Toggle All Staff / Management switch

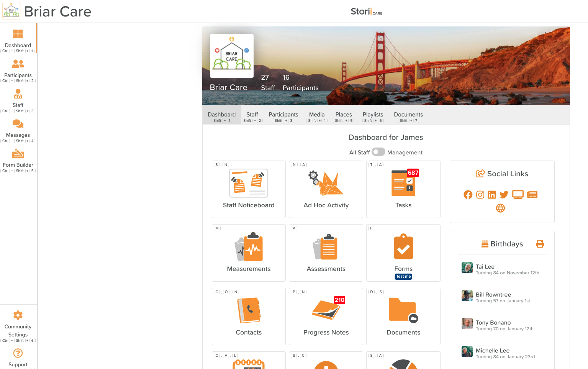coord(378,152)
